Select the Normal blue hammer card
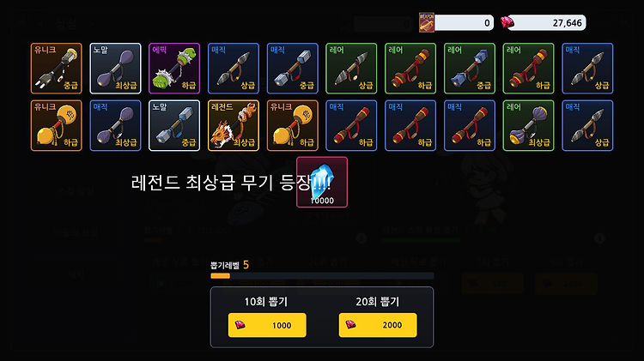Viewport: 644px width, 361px height. pos(174,125)
